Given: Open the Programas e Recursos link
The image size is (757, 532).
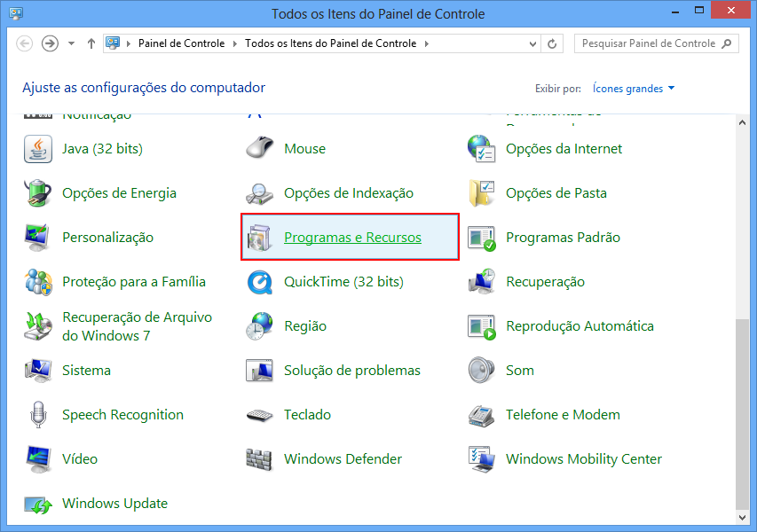Looking at the screenshot, I should pyautogui.click(x=352, y=238).
